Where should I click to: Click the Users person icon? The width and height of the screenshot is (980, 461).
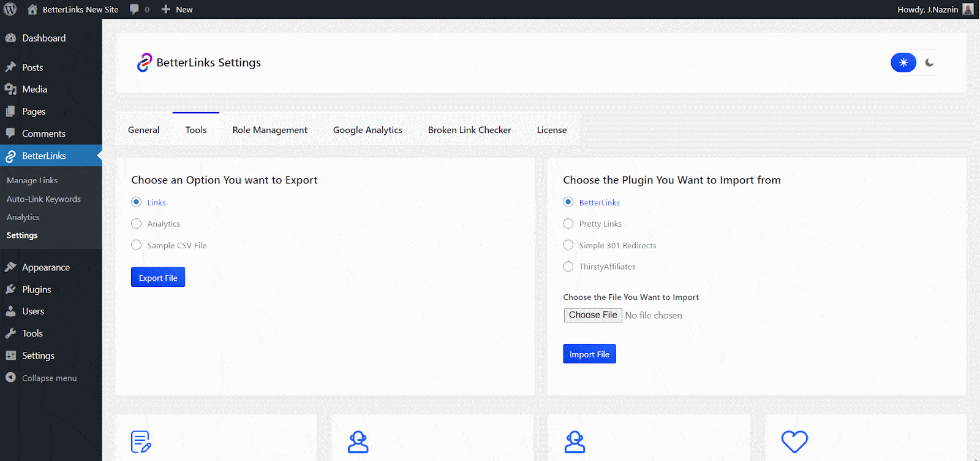[x=10, y=311]
